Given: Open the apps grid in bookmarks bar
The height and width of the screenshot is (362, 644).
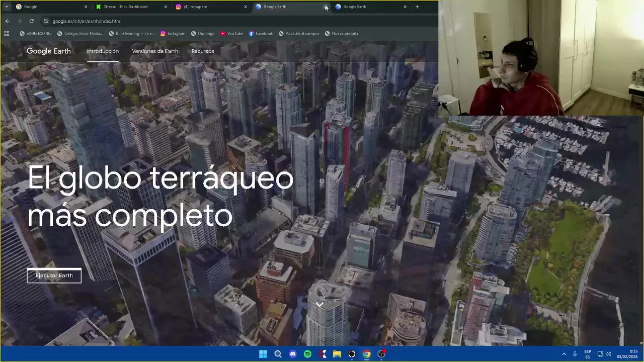Looking at the screenshot, I should point(7,33).
